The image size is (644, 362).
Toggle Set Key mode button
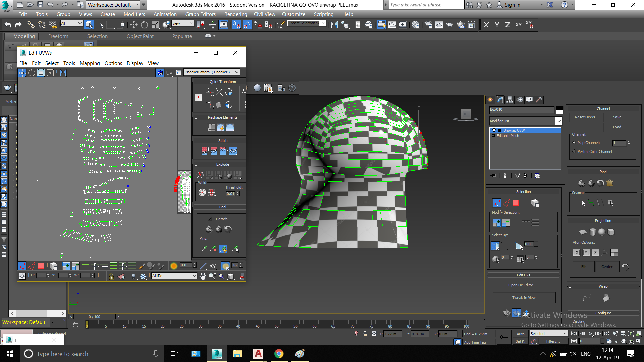521,341
